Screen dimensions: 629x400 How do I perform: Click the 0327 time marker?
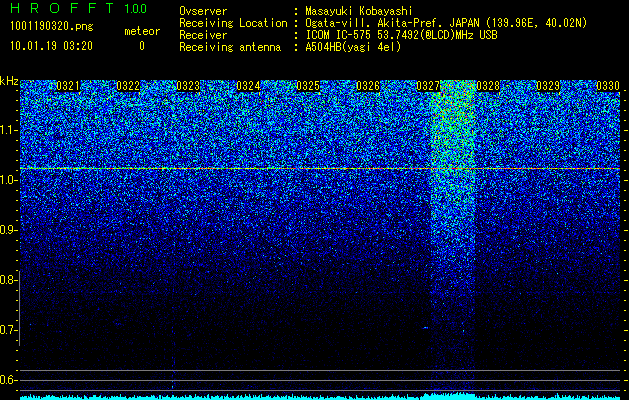[428, 86]
